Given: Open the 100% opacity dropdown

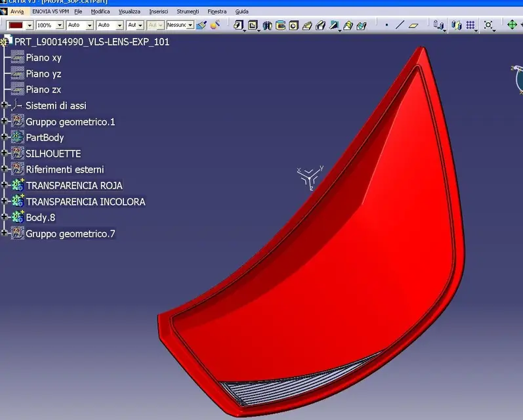Looking at the screenshot, I should click(x=60, y=25).
